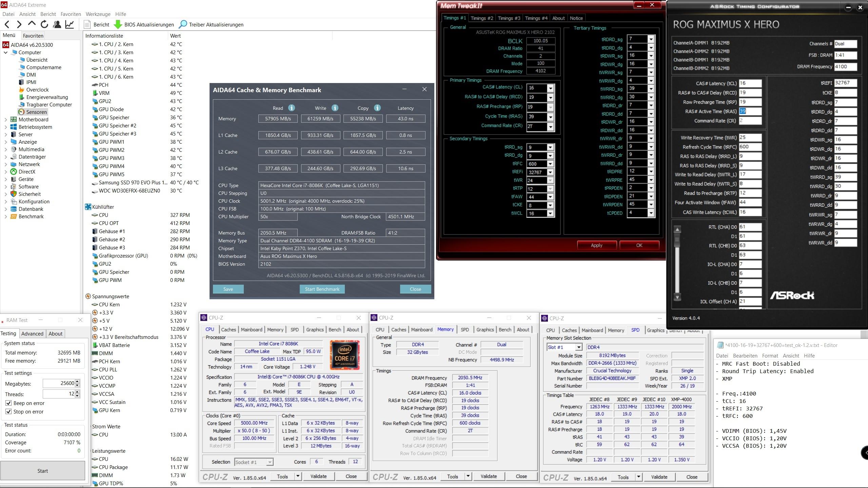Expand the Netzwerk tree node
The height and width of the screenshot is (488, 868).
pyautogui.click(x=5, y=164)
